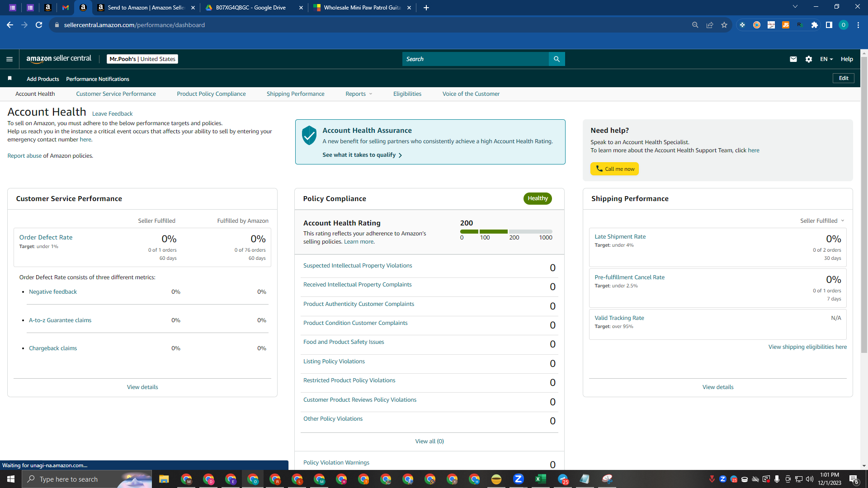868x488 pixels.
Task: Open the Eligibilities tab
Action: pos(407,94)
